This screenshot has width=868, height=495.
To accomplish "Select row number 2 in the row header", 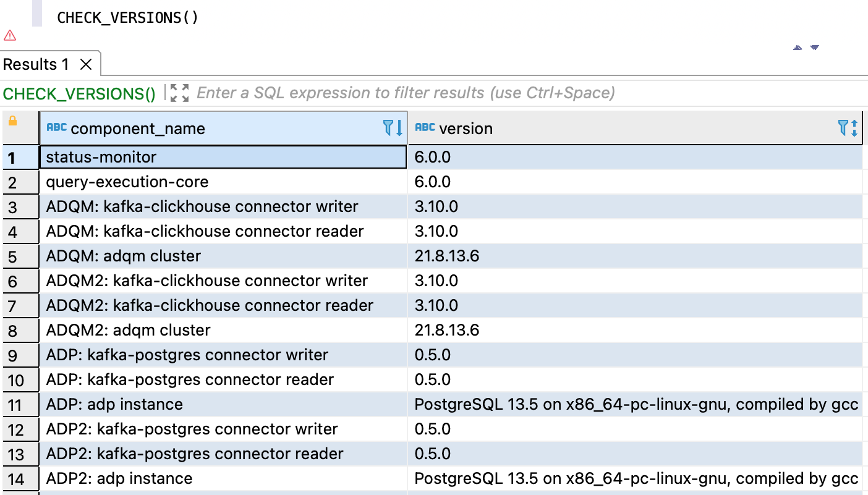I will coord(20,182).
